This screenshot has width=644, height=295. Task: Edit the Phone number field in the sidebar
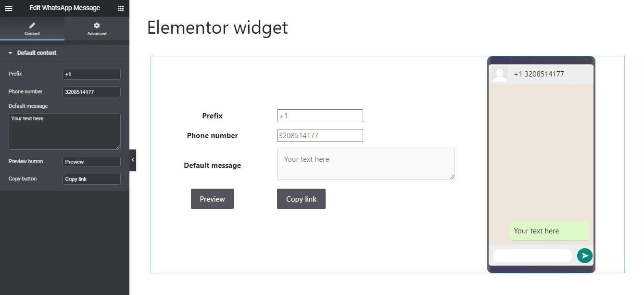91,91
